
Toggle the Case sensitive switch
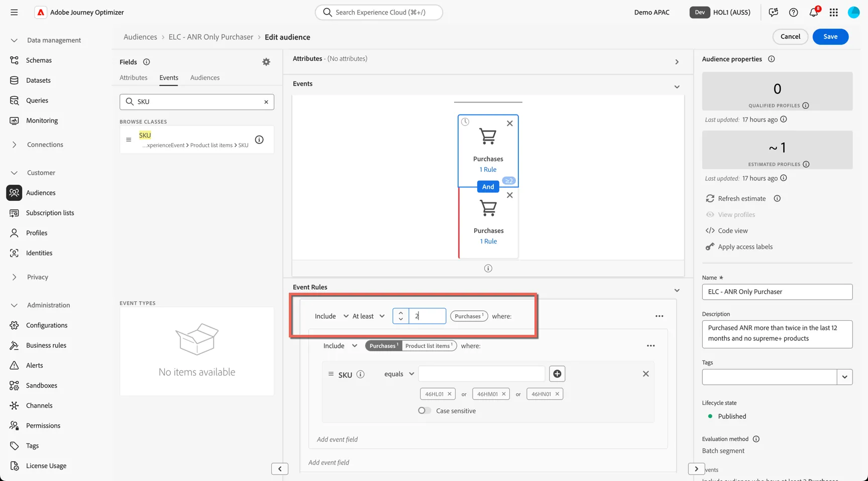click(424, 411)
